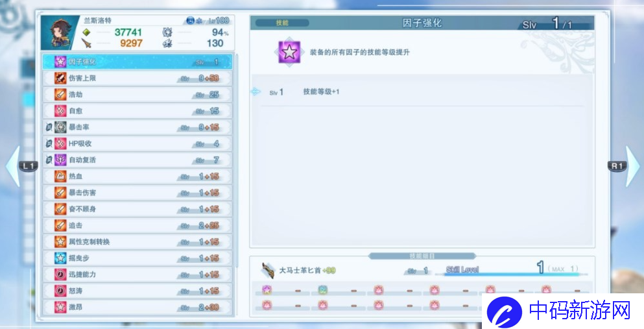
Task: Click the skill list vertical scrollbar
Action: click(x=237, y=160)
